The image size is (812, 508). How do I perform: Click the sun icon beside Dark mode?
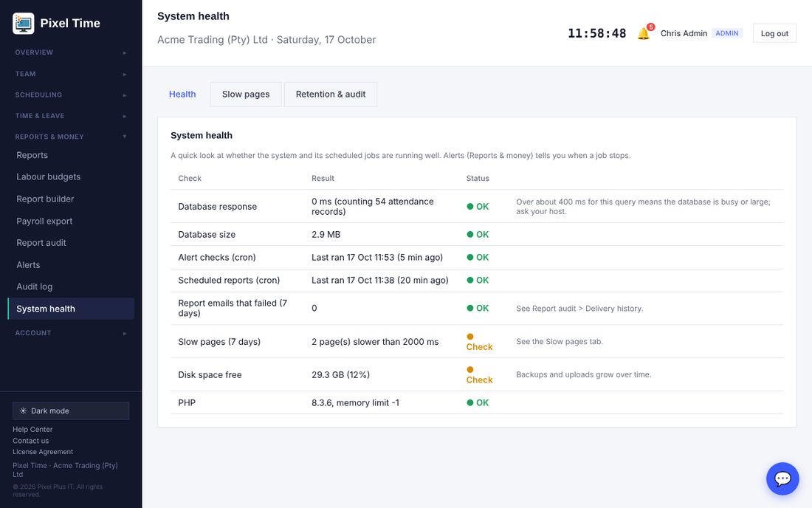[24, 411]
